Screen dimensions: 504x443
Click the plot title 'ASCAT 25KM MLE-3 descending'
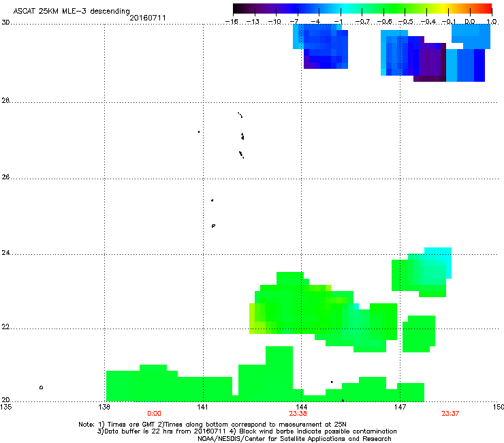pos(72,11)
